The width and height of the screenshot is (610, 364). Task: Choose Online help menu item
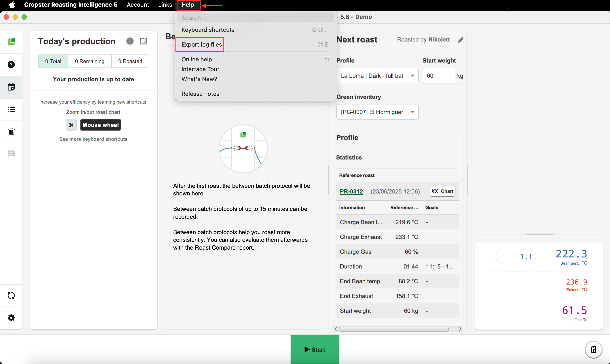[x=256, y=59]
